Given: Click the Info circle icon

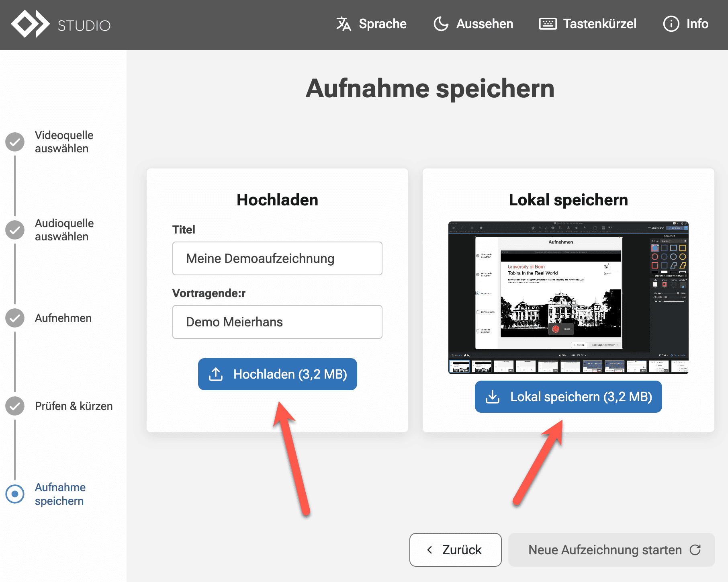Looking at the screenshot, I should (x=671, y=24).
